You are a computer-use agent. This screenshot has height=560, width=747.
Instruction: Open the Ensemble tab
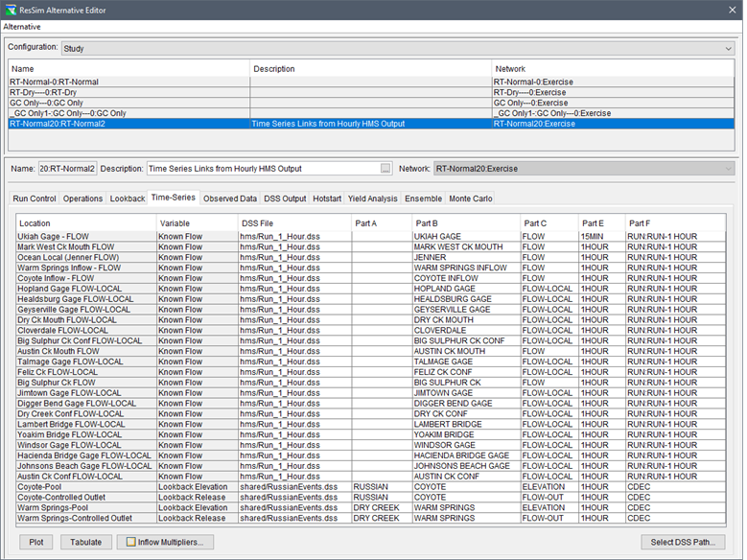click(424, 198)
